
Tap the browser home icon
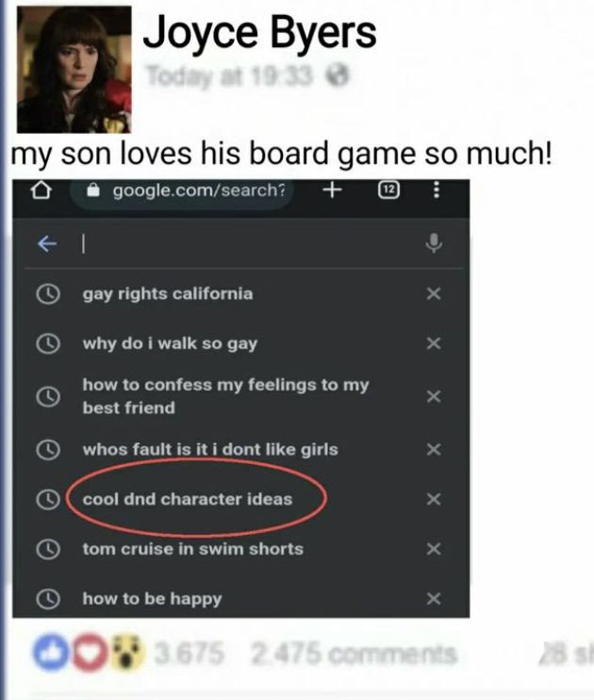click(41, 191)
